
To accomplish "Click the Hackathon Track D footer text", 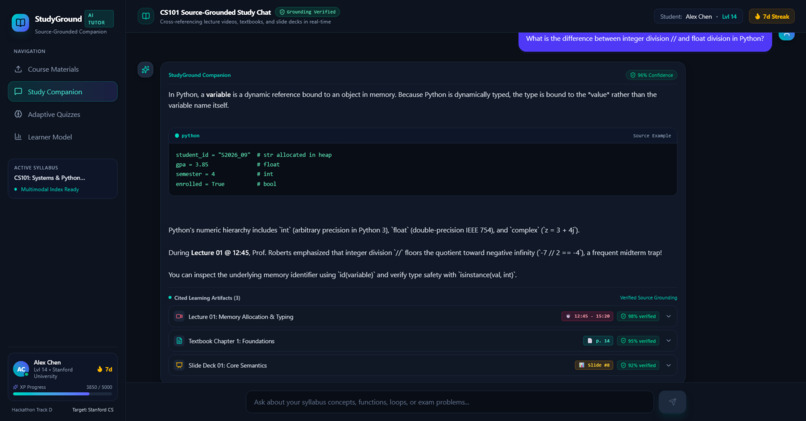I will pos(32,410).
